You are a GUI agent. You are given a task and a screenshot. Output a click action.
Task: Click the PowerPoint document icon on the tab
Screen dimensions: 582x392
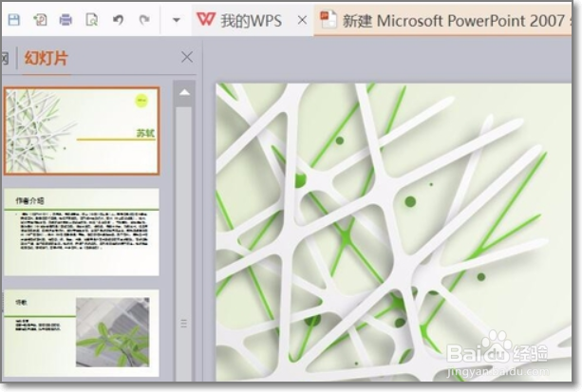coord(329,19)
